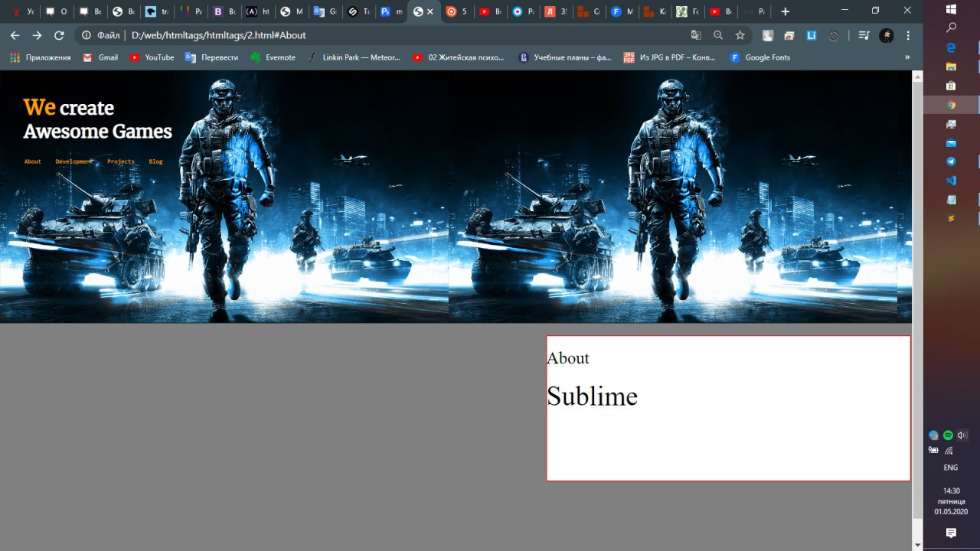Image resolution: width=980 pixels, height=551 pixels.
Task: Reload the page
Action: [x=59, y=35]
